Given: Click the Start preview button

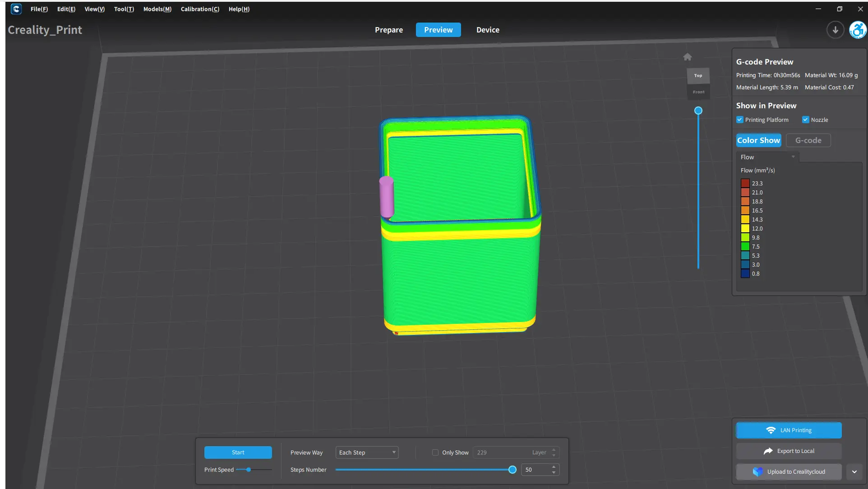Looking at the screenshot, I should coord(238,452).
